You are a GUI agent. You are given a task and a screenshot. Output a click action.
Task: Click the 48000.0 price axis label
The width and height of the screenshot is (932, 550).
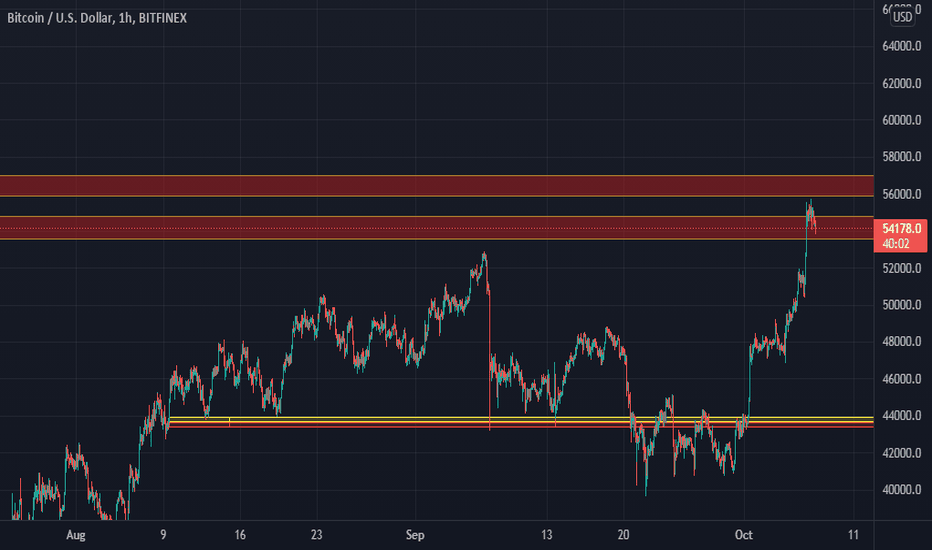point(902,342)
